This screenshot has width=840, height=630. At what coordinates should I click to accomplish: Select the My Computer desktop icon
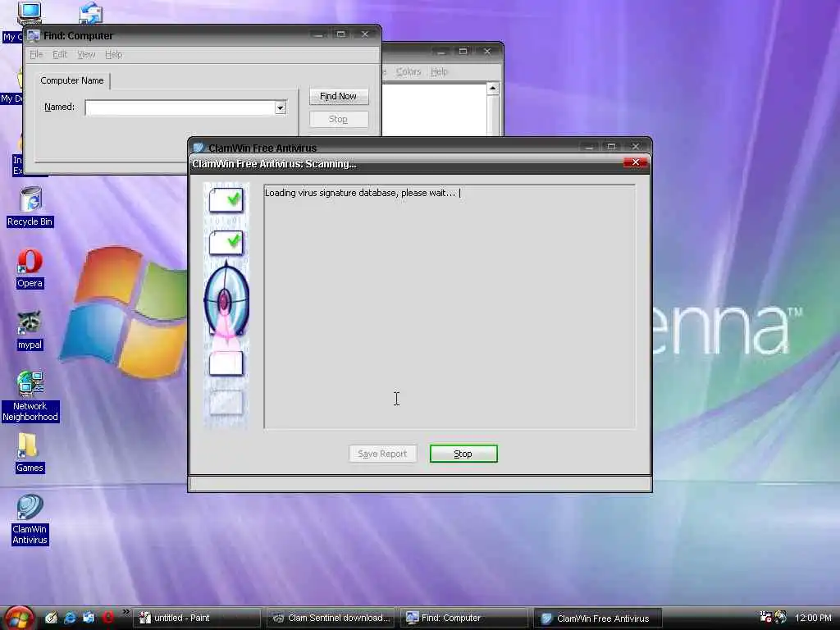(29, 11)
